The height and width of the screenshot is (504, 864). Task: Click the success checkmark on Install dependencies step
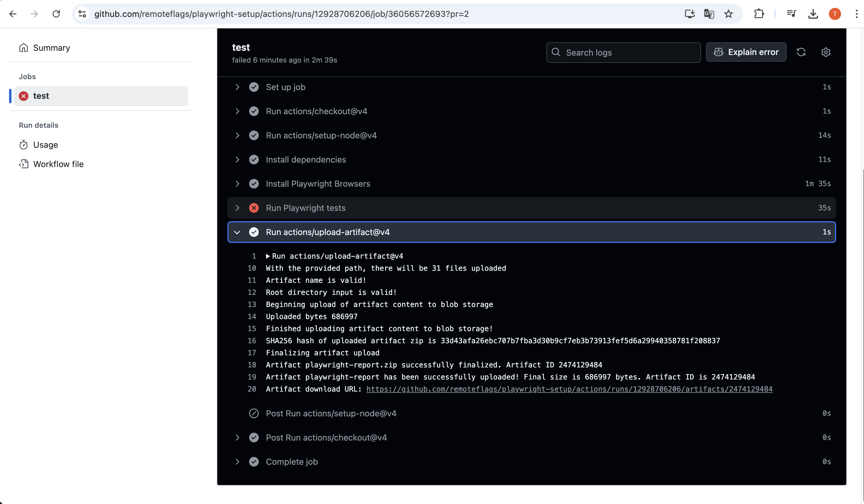254,160
